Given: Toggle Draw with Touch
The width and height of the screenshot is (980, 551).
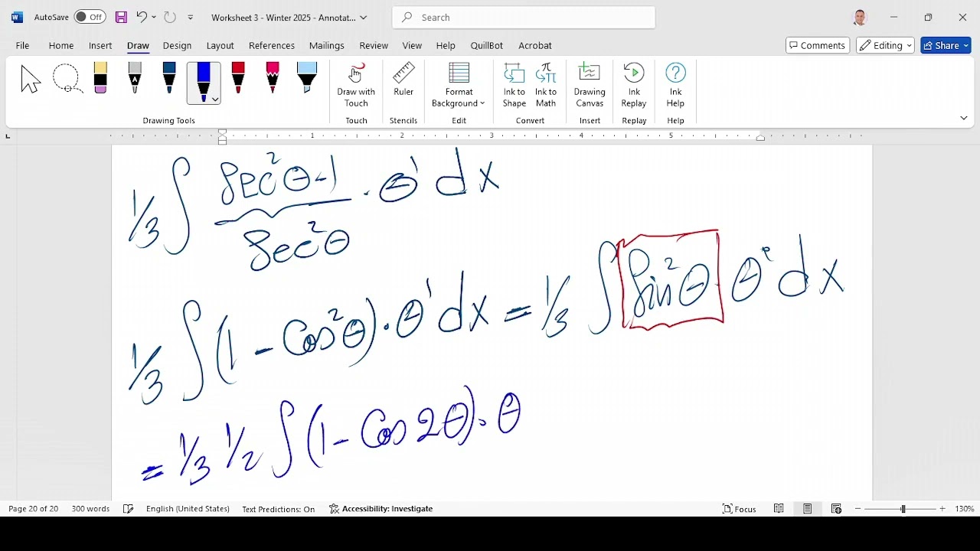Looking at the screenshot, I should (x=356, y=86).
